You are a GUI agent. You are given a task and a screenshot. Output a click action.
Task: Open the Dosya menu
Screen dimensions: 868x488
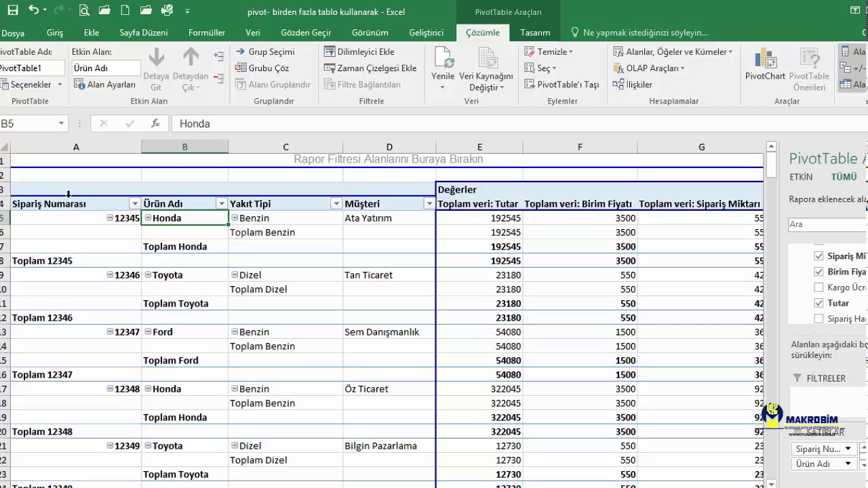13,33
